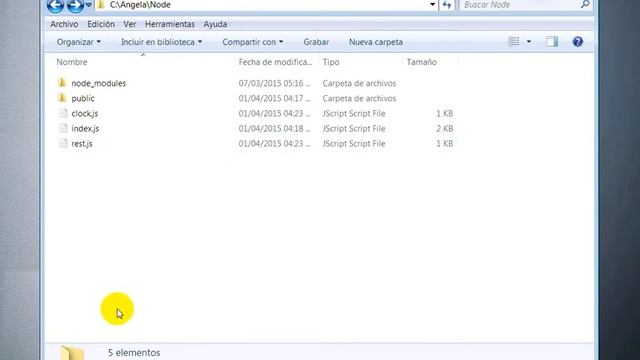Click the public date 01/04/2015 04:17
640x360 pixels.
[x=275, y=98]
